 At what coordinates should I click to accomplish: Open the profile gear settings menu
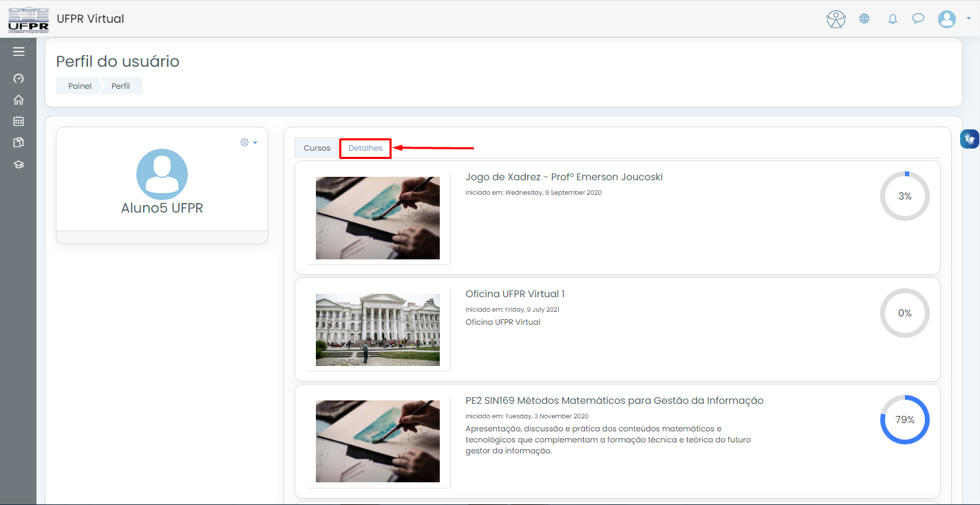(x=248, y=142)
